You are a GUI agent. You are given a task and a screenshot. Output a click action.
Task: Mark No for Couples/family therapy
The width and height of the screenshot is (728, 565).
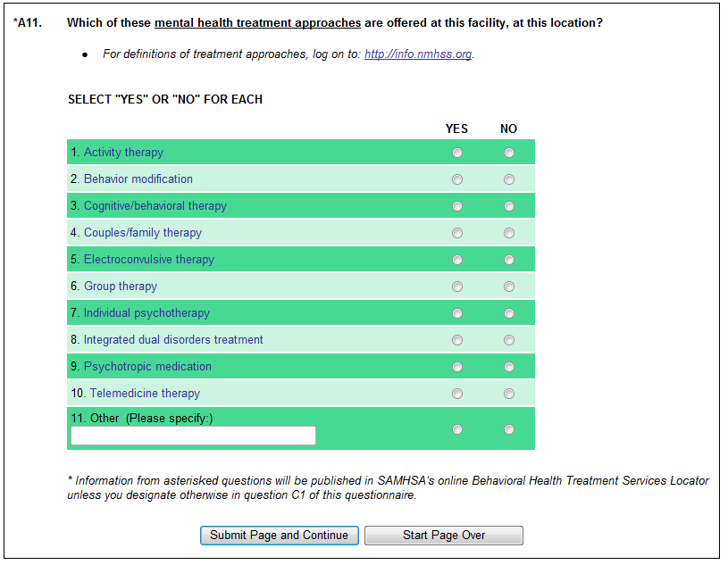[509, 233]
